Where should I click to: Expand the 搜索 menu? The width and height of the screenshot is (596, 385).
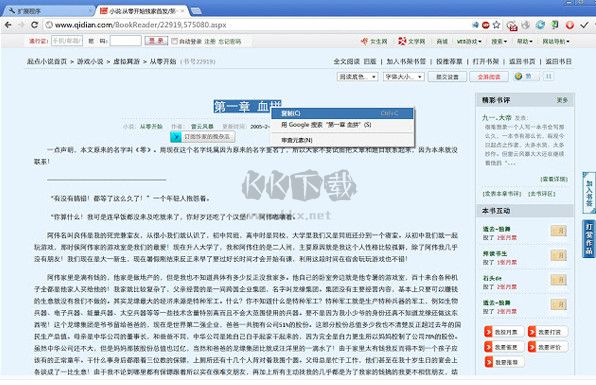pyautogui.click(x=499, y=41)
